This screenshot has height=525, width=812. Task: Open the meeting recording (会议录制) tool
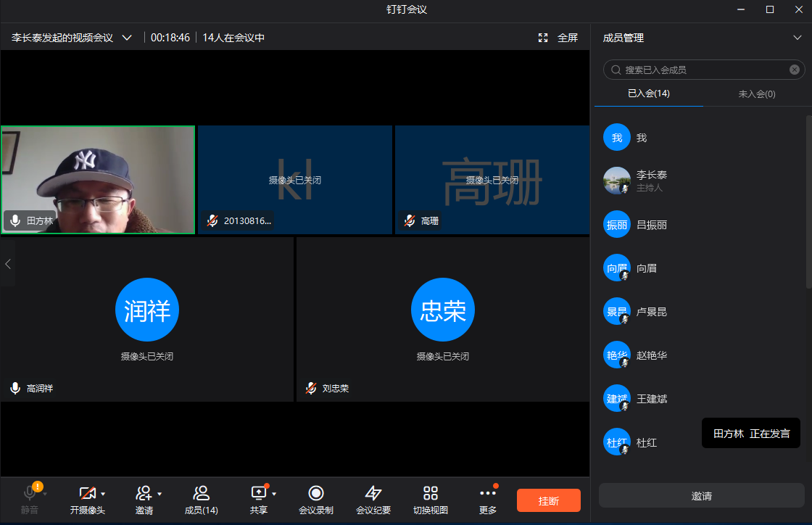click(x=315, y=494)
